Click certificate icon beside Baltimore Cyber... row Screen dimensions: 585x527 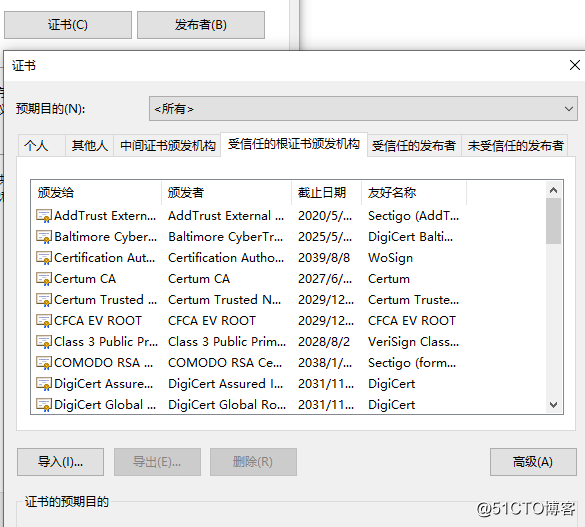(44, 237)
